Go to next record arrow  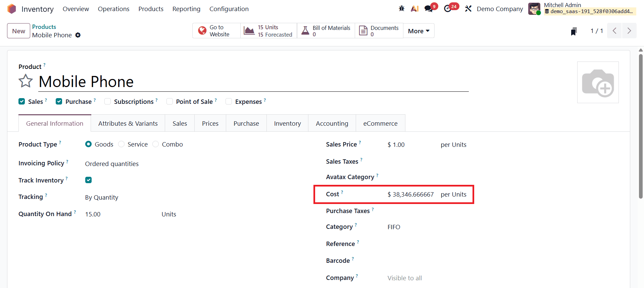click(x=629, y=31)
